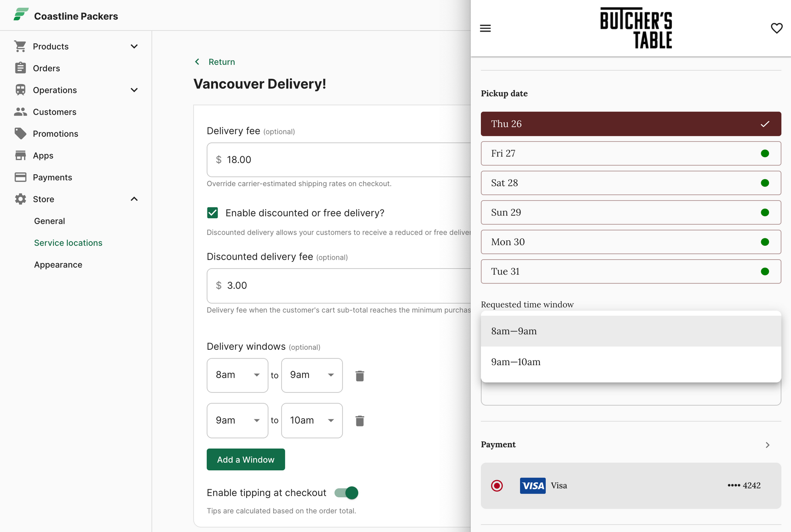Click the Butcher's Table logo
Screen dimensions: 791x532
[636, 28]
